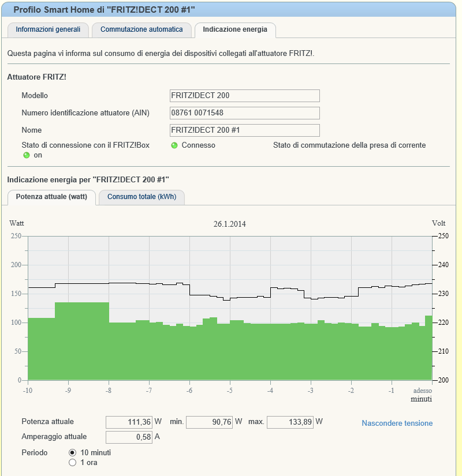Select the Indicazione energia tab
Viewport: 462px width, 476px height.
coord(235,30)
